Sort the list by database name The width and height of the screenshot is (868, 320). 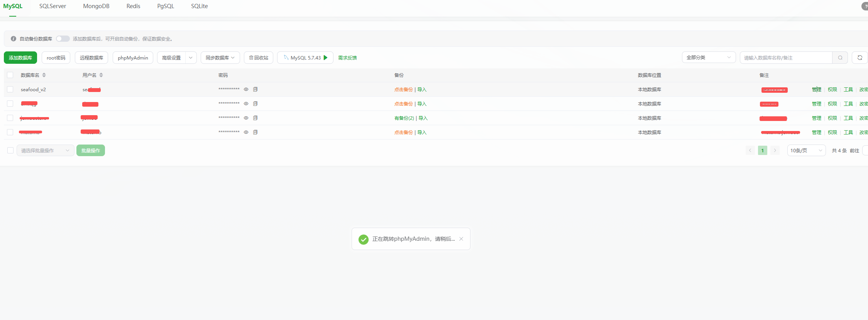tap(44, 75)
